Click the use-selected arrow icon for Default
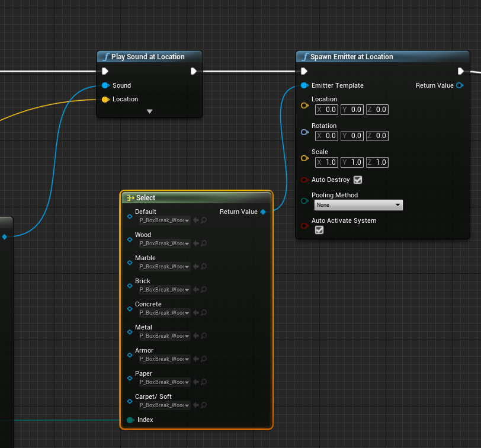 click(x=195, y=220)
